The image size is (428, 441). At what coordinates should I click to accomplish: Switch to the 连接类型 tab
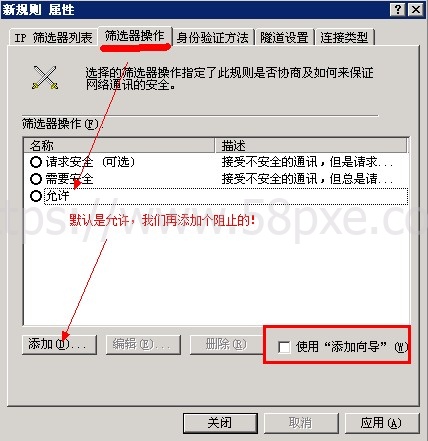point(344,37)
